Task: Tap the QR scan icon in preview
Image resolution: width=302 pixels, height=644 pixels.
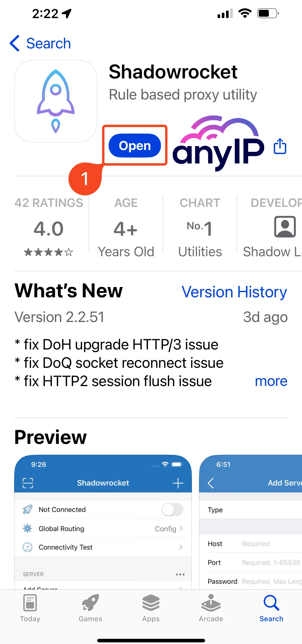Action: tap(28, 483)
